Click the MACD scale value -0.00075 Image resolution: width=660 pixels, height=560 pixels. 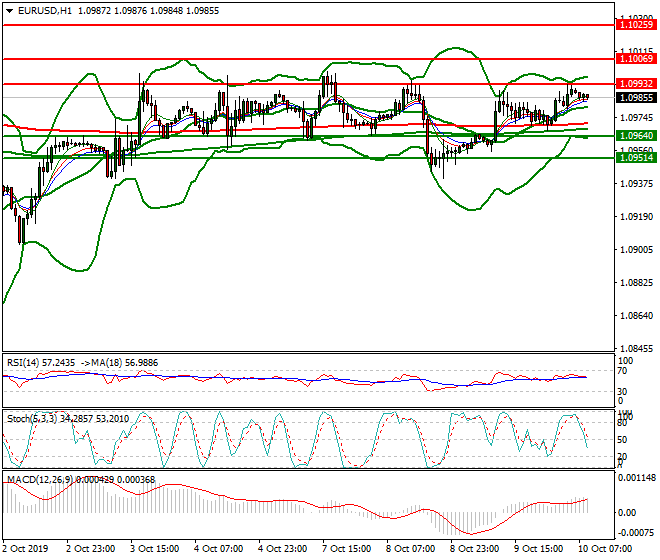[636, 533]
